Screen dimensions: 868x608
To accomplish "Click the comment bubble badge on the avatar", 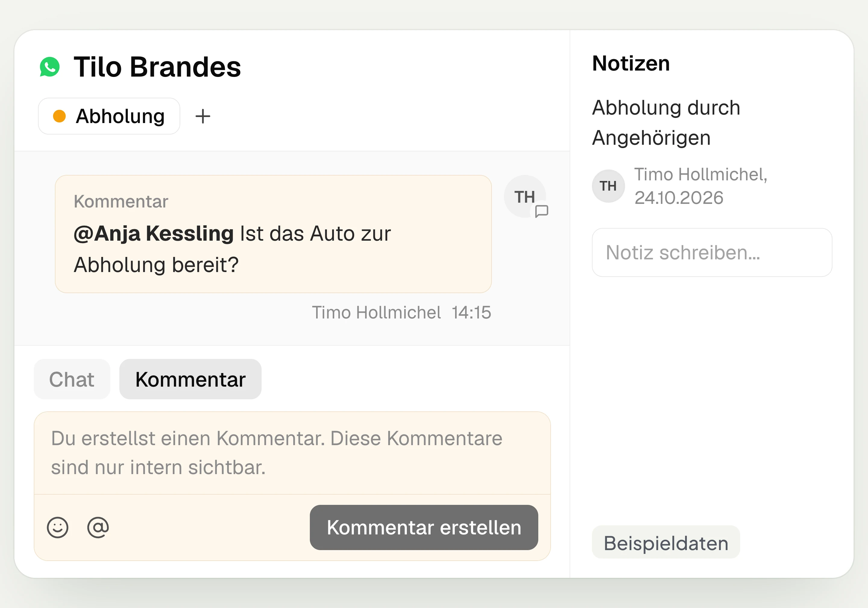I will 542,211.
